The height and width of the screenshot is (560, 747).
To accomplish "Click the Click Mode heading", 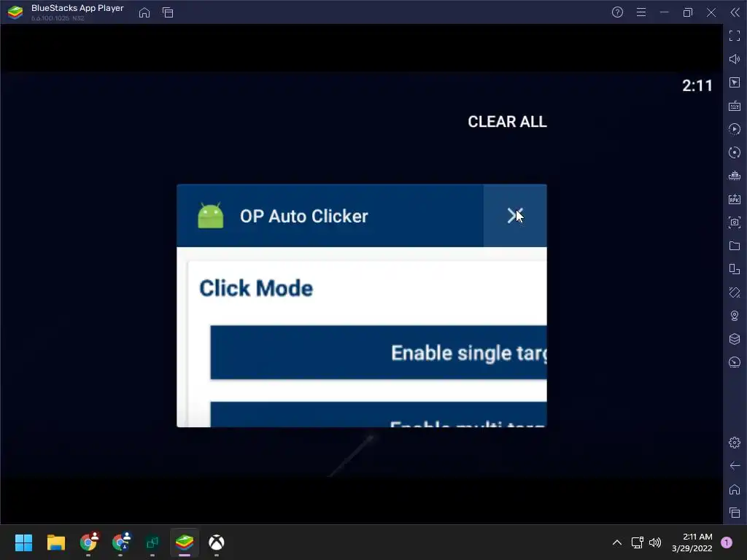I will [x=256, y=288].
